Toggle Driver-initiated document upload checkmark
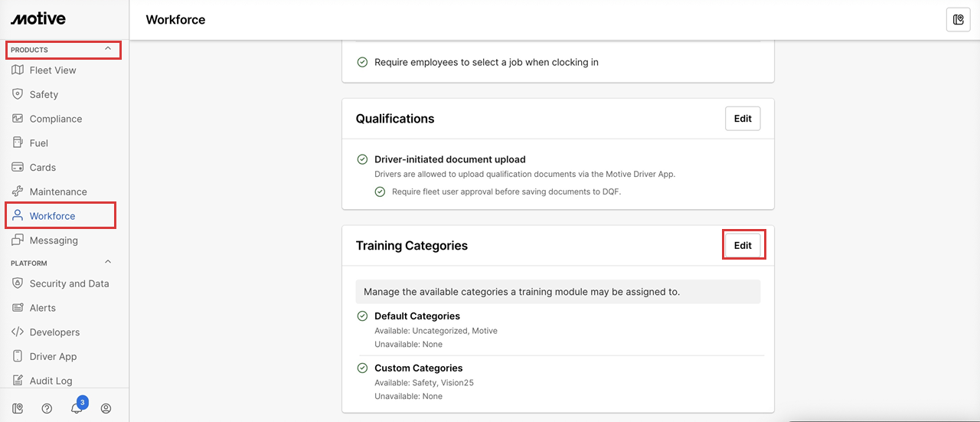Screen dimensions: 980x422 [362, 160]
